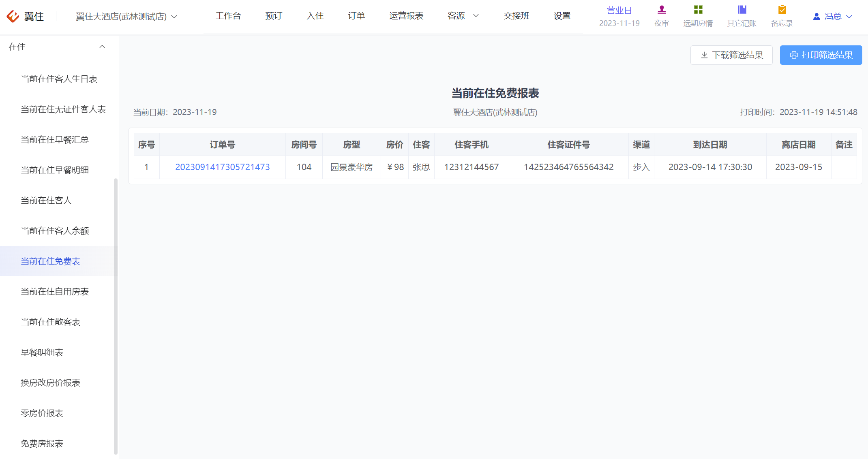The image size is (868, 459).
Task: Click the 房间号 column header
Action: point(304,145)
